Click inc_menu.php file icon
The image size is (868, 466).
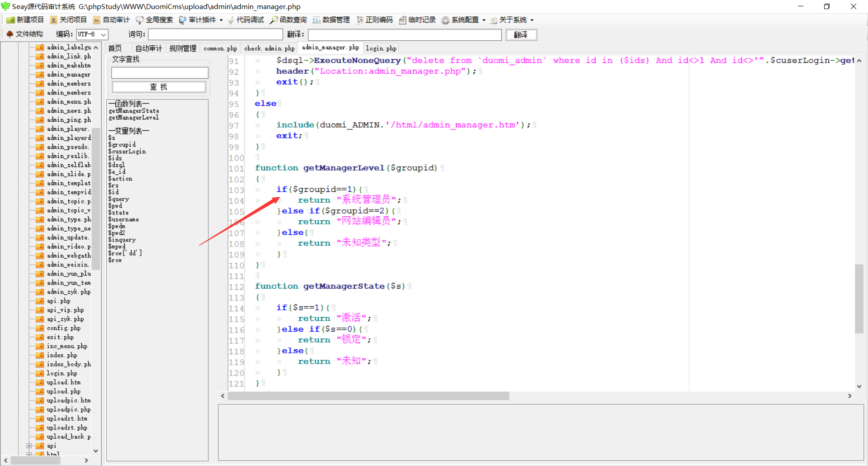tap(40, 346)
